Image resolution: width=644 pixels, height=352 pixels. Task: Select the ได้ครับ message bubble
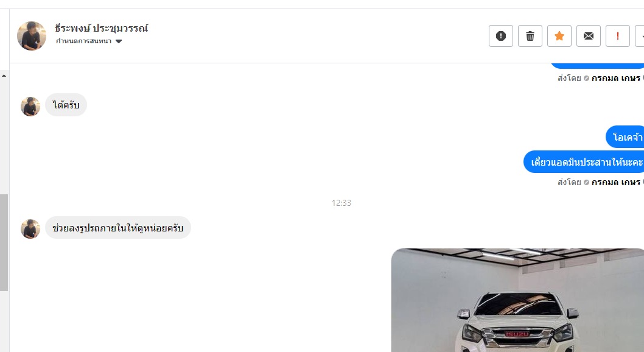point(66,105)
